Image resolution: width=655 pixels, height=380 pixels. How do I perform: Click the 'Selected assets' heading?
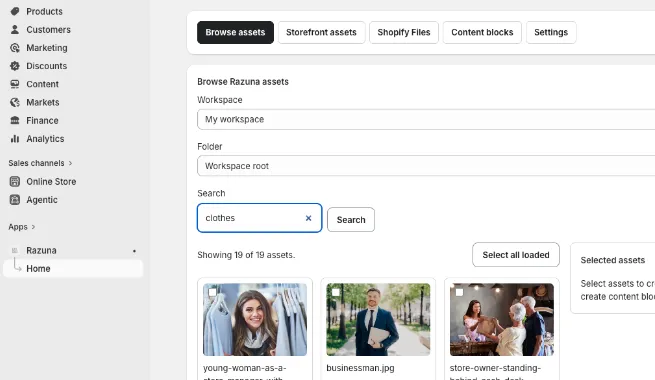[612, 260]
